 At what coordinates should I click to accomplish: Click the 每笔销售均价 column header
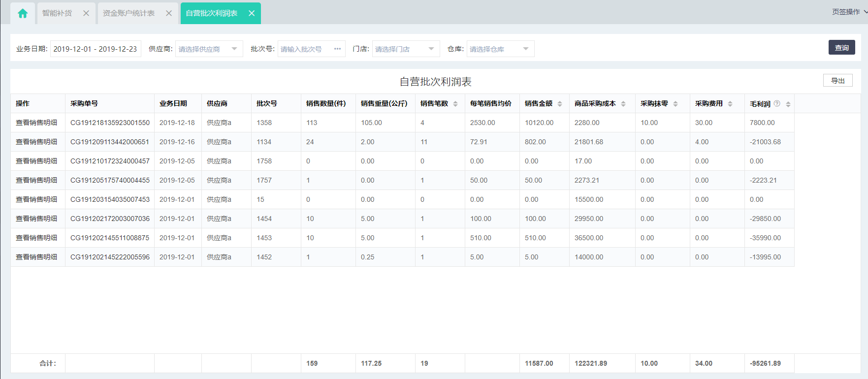[x=491, y=103]
